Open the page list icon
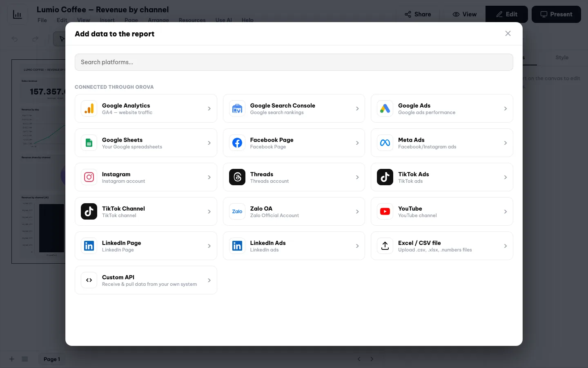The width and height of the screenshot is (588, 368). pos(25,359)
